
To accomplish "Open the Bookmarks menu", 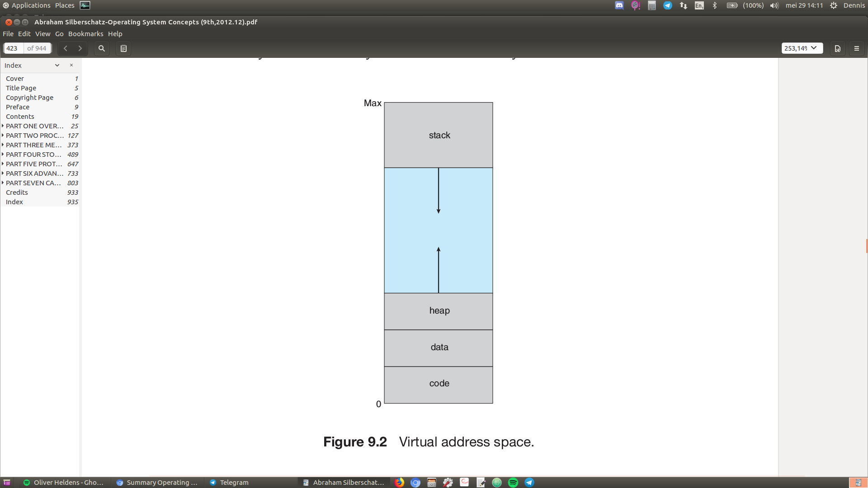I will coord(85,34).
